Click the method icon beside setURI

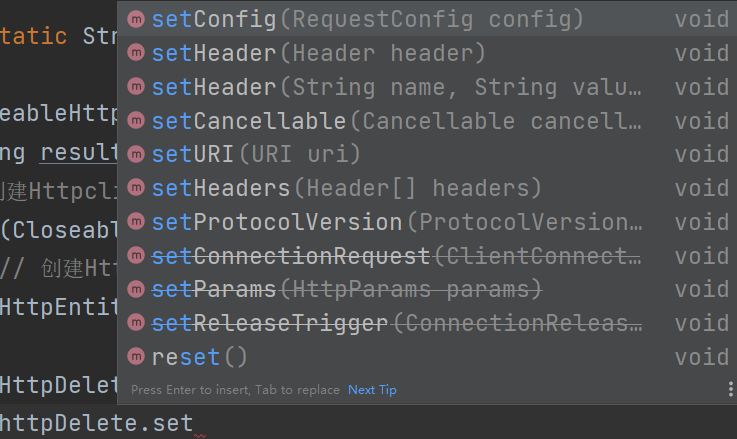click(137, 155)
